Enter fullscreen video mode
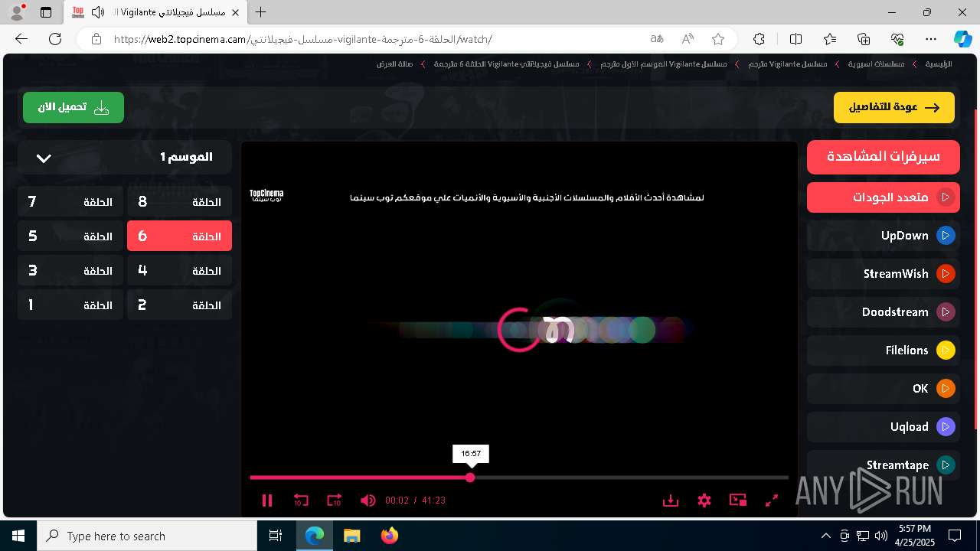The height and width of the screenshot is (551, 980). pos(772,500)
